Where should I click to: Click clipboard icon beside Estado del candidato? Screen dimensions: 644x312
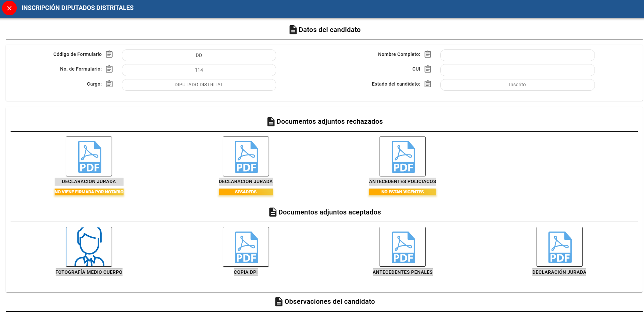click(428, 84)
